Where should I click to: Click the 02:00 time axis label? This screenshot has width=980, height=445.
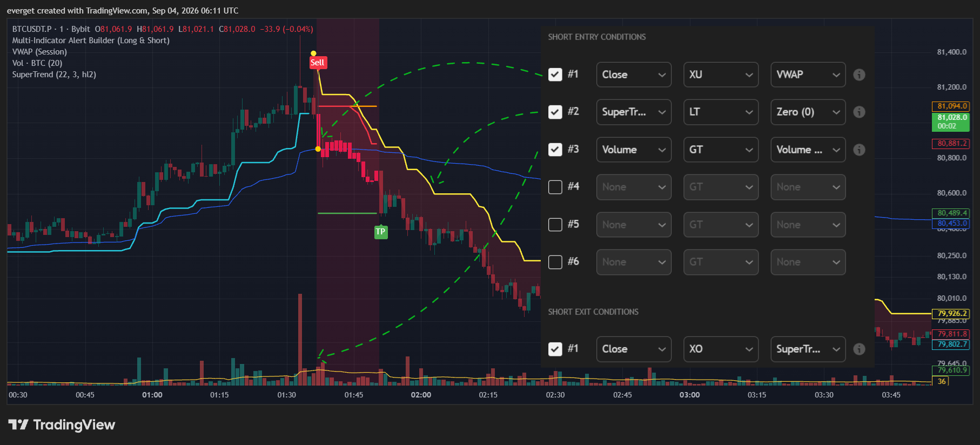421,395
